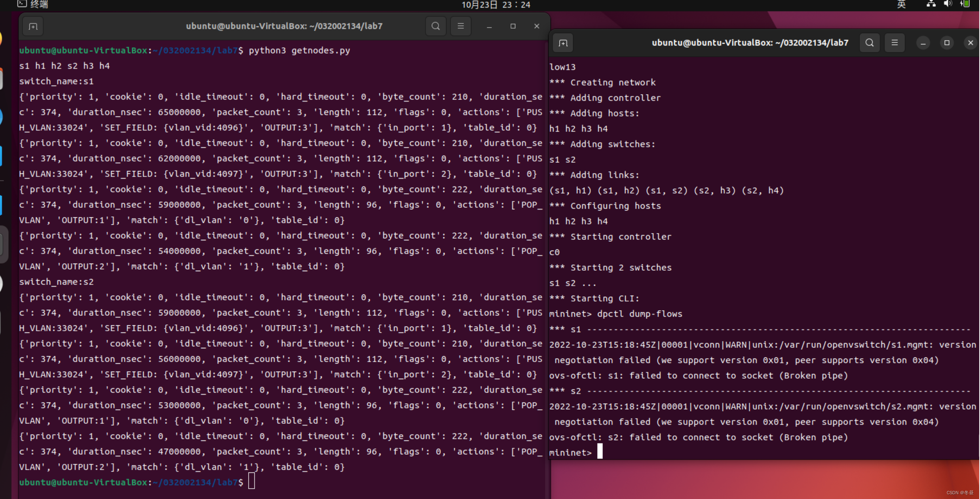Screen dimensions: 980x499
Task: Click 'dpctl dump-flows' command in right terminal
Action: (640, 314)
